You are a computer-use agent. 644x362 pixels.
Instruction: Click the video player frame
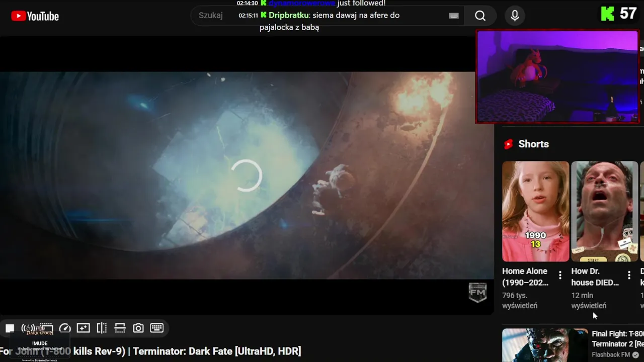click(247, 175)
